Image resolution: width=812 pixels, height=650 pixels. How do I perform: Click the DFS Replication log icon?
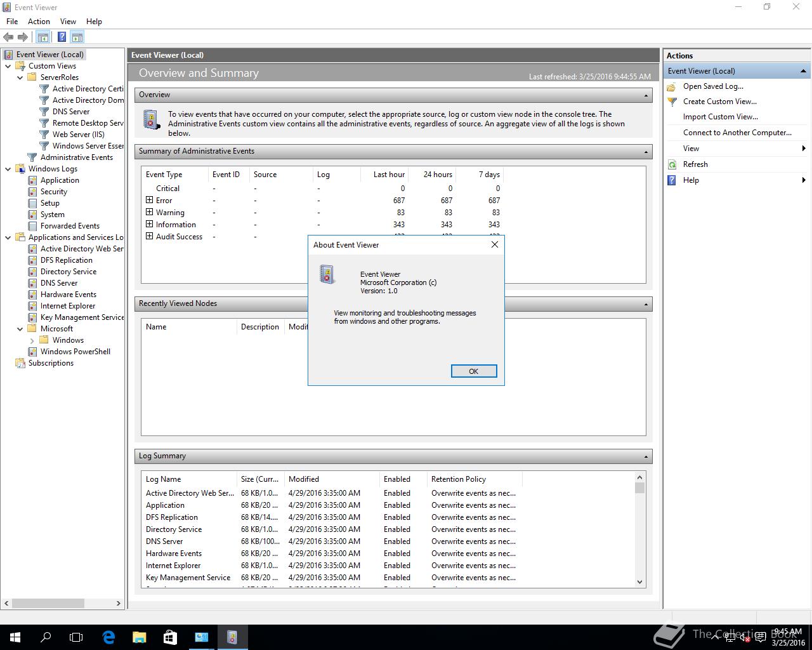click(x=32, y=260)
